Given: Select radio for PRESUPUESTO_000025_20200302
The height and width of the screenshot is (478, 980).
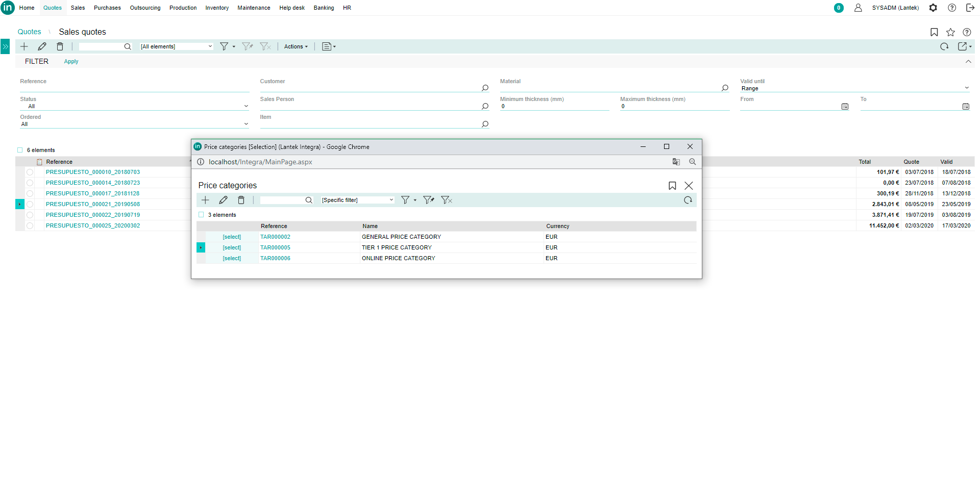Looking at the screenshot, I should (30, 226).
